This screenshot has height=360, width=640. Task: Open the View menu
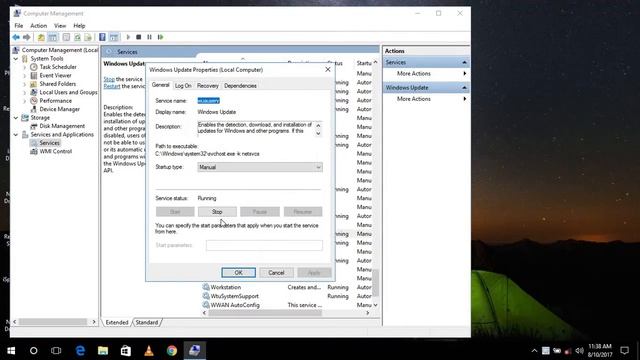tap(60, 26)
